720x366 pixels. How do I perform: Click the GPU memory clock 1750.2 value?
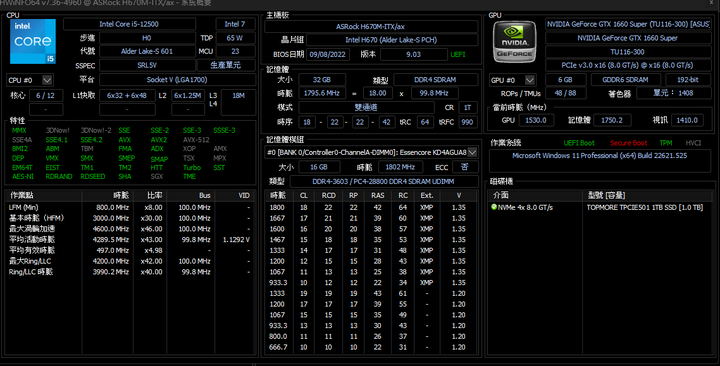click(x=612, y=120)
